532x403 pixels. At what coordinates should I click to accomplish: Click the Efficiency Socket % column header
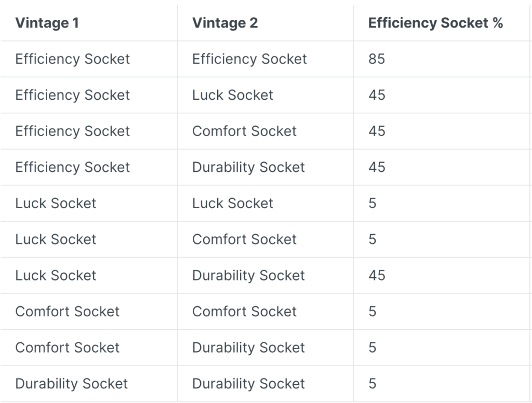435,23
